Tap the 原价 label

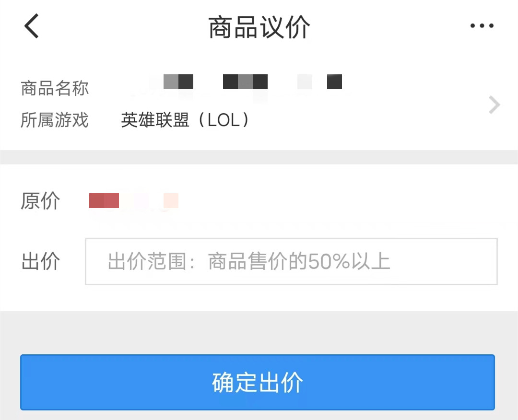[x=40, y=201]
